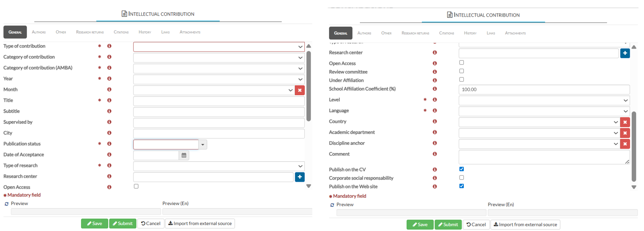Uncheck Publish on the CV
The width and height of the screenshot is (644, 231).
[462, 169]
